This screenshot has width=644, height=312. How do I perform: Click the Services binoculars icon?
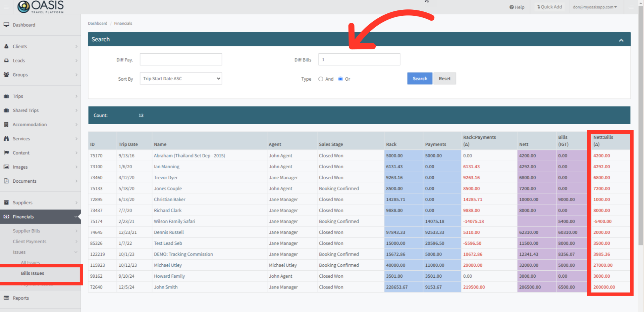[x=6, y=138]
